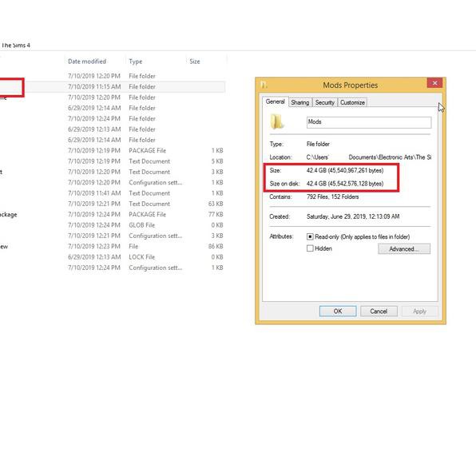Viewport: 476px width, 476px height.
Task: Select the GLOB File row
Action: tap(113, 225)
